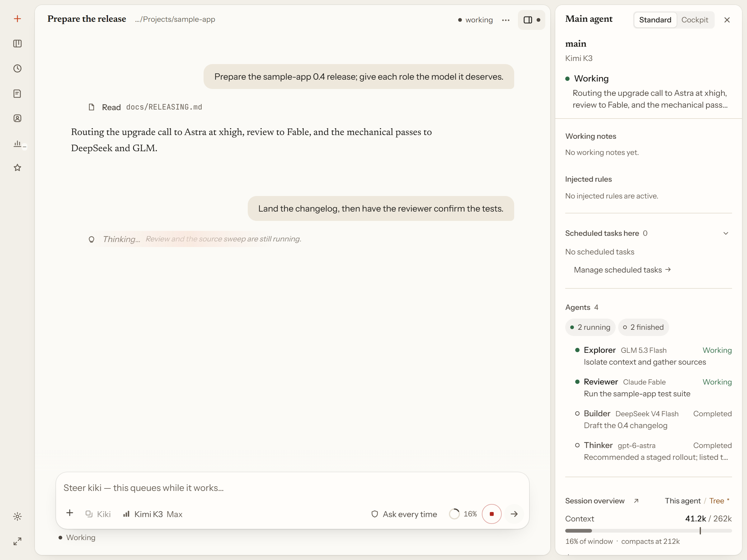Expand the Thinking status row
747x560 pixels.
click(x=195, y=239)
